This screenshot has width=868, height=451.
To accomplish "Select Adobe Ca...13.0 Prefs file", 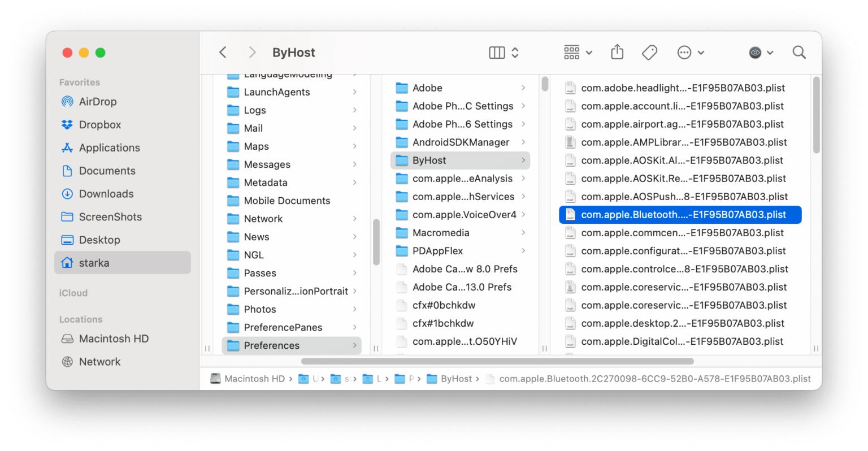I will 461,287.
